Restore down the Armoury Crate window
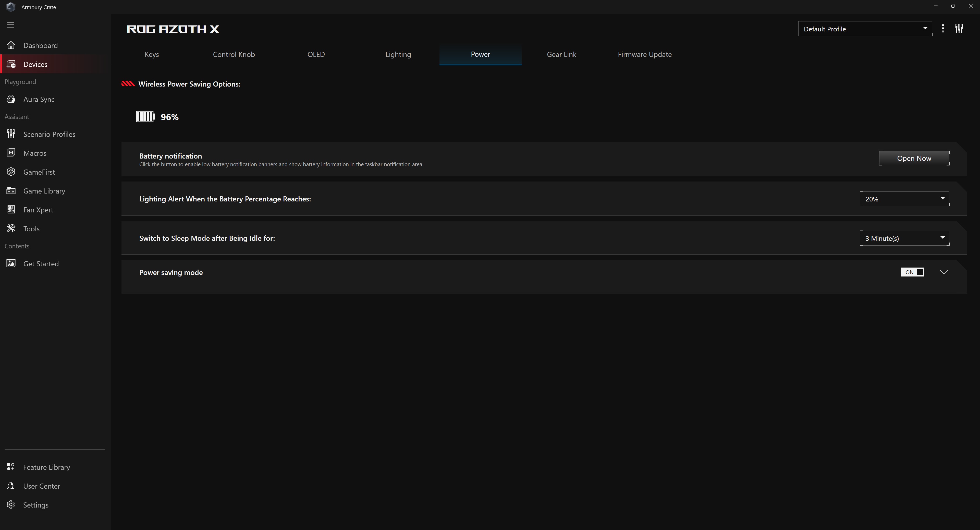980x530 pixels. (953, 6)
